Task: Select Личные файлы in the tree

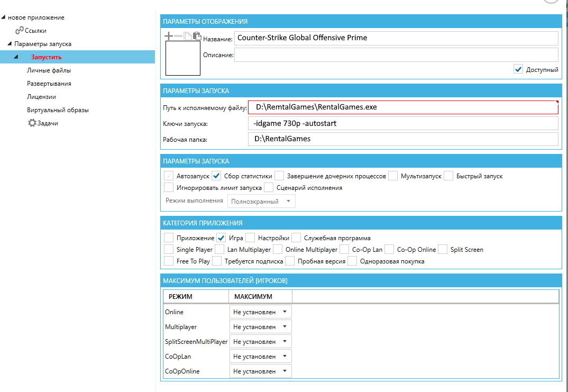Action: click(x=49, y=70)
